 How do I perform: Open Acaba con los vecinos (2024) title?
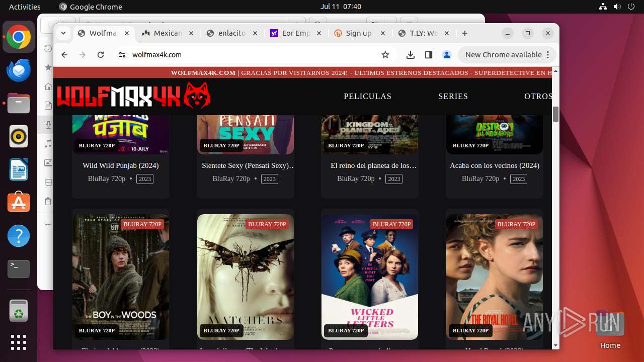(495, 165)
